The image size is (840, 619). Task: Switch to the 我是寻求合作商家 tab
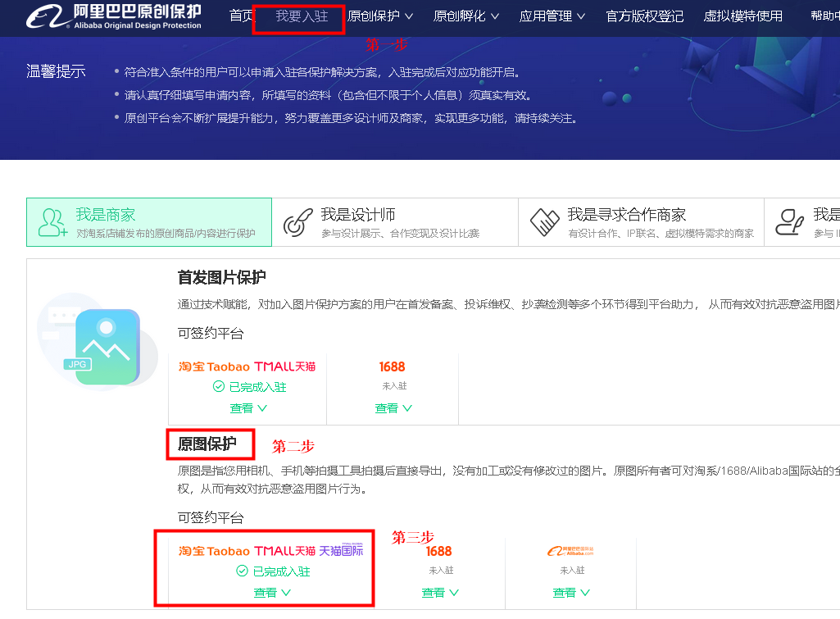point(641,222)
